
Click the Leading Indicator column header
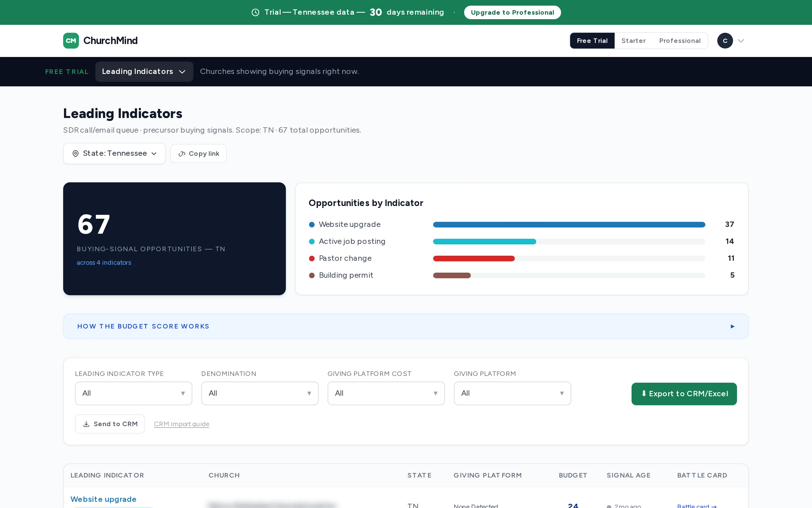107,476
